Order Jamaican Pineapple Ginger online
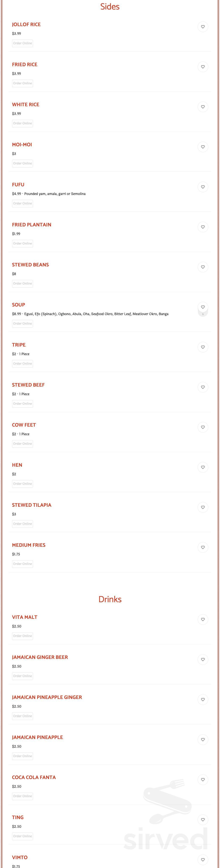This screenshot has height=868, width=220. click(x=23, y=716)
